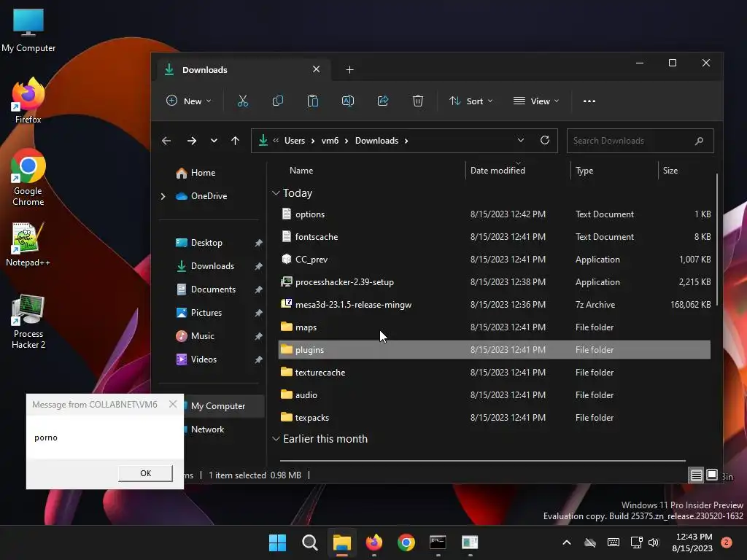This screenshot has height=560, width=747.
Task: Show hidden system tray icons
Action: 566,542
